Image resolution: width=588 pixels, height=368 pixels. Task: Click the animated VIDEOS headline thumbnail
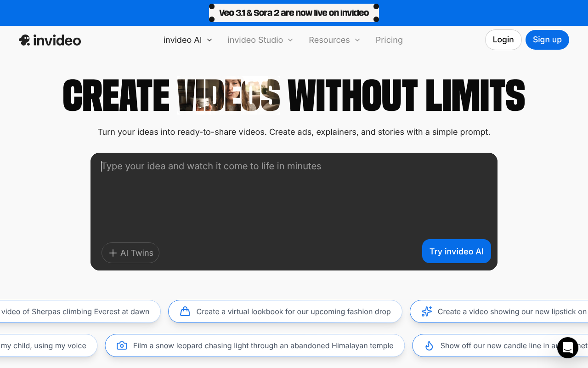pos(229,95)
